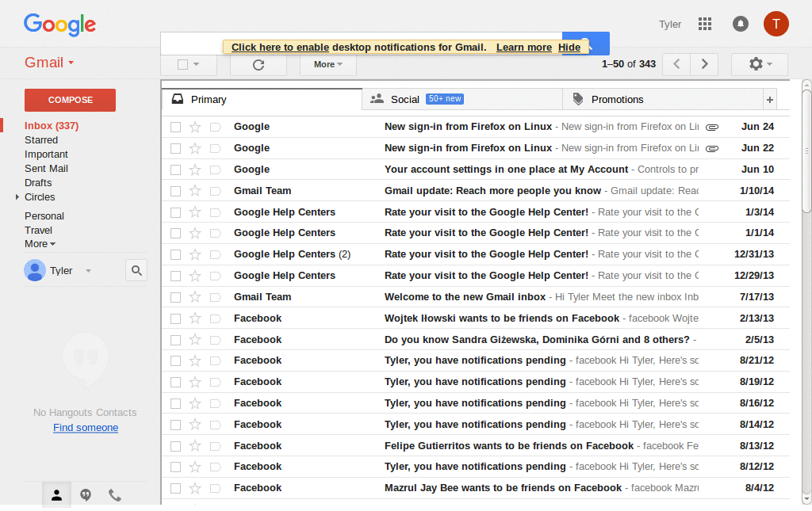This screenshot has height=511, width=812.
Task: Click attachment icon on Jun 24 email
Action: pyautogui.click(x=712, y=128)
